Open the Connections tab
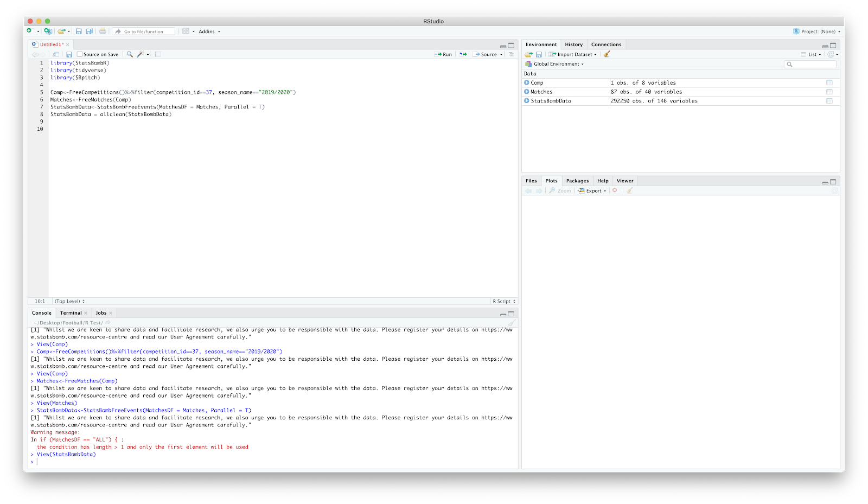The width and height of the screenshot is (868, 504). 606,44
